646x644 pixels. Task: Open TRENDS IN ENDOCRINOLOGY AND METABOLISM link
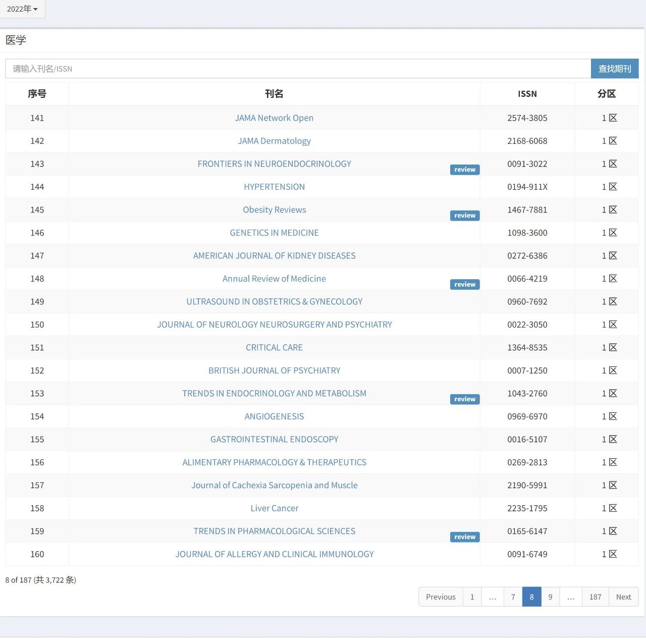coord(274,394)
